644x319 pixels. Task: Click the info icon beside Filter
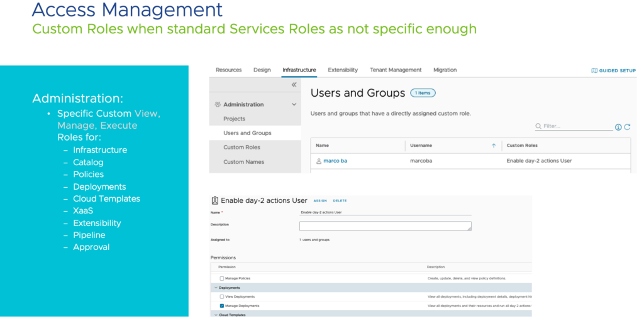pyautogui.click(x=618, y=127)
